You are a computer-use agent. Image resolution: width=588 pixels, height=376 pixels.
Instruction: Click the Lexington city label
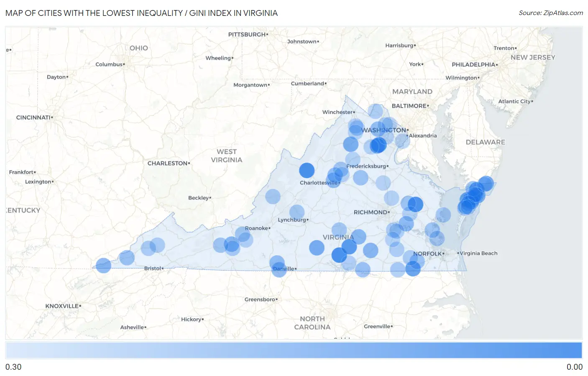pos(38,182)
